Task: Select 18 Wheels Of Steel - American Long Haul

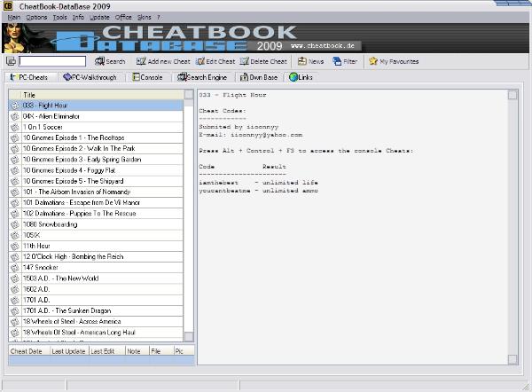Action: (x=96, y=333)
